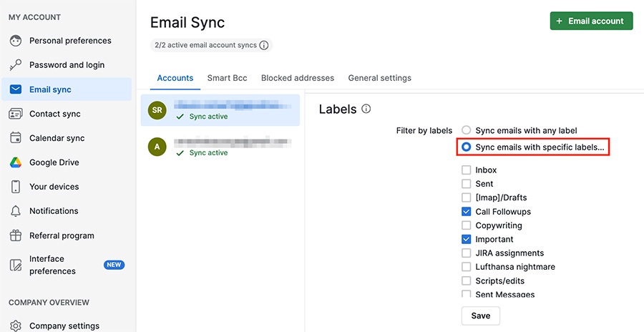Click the Interface preferences pencil icon
The height and width of the screenshot is (332, 644).
point(16,265)
